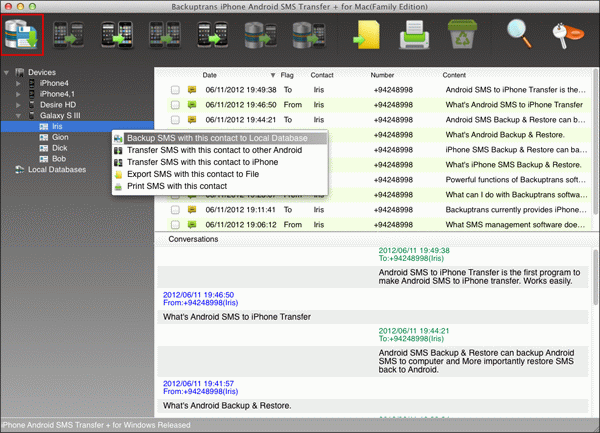Click the key registration toolbar icon
This screenshot has height=433, width=600.
(x=568, y=35)
